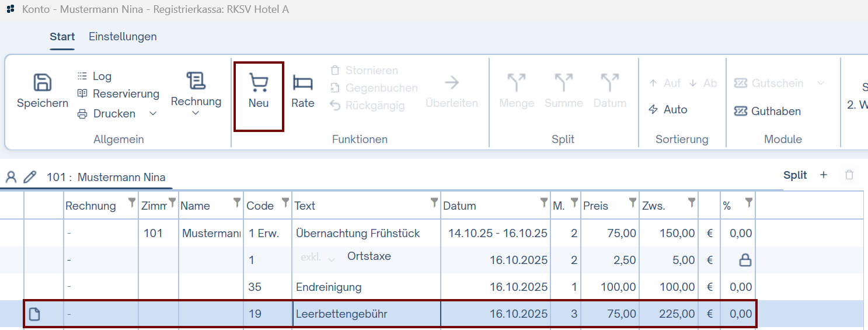Select the Endreinigung row text
This screenshot has height=330, width=868.
[329, 287]
